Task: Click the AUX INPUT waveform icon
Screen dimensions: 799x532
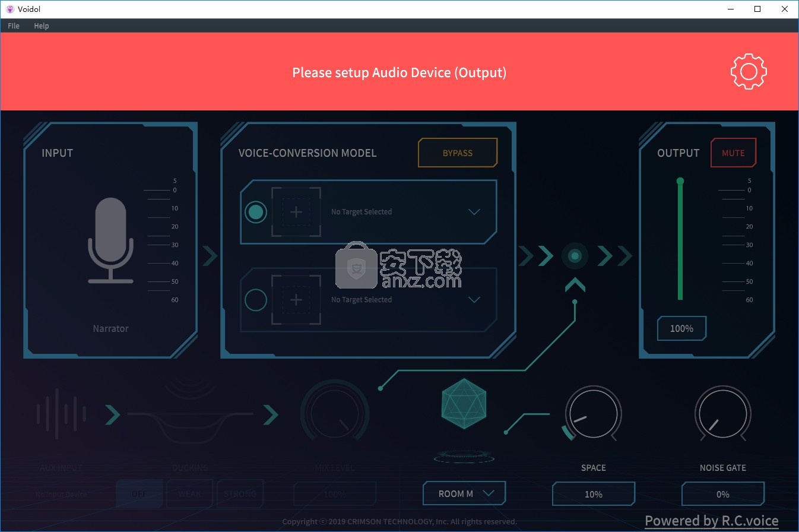Action: coord(62,414)
